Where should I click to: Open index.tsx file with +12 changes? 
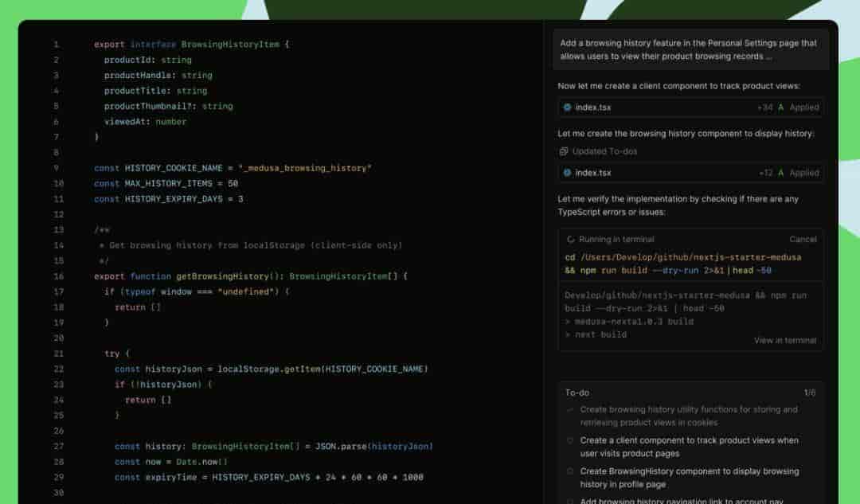point(690,173)
